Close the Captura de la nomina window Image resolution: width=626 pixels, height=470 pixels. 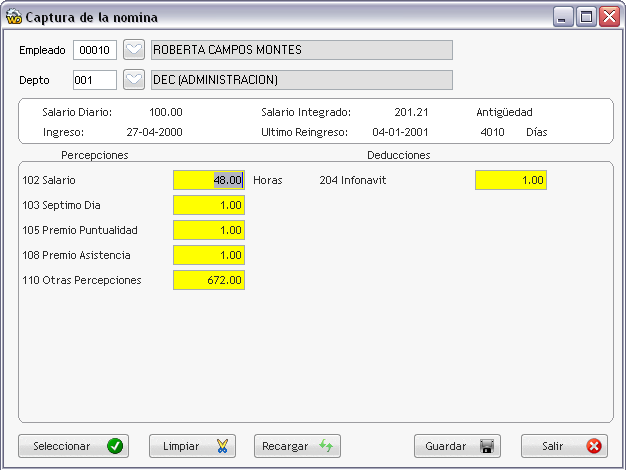[x=609, y=17]
